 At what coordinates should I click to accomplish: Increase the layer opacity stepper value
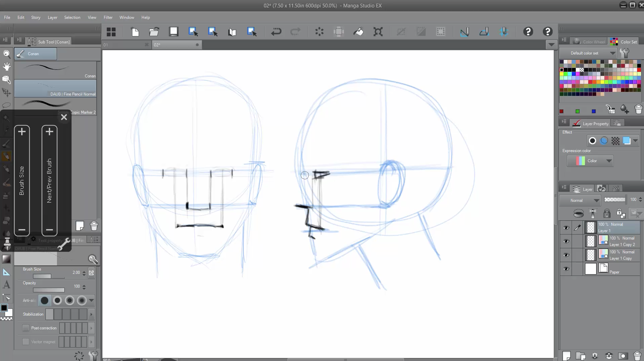pos(640,198)
